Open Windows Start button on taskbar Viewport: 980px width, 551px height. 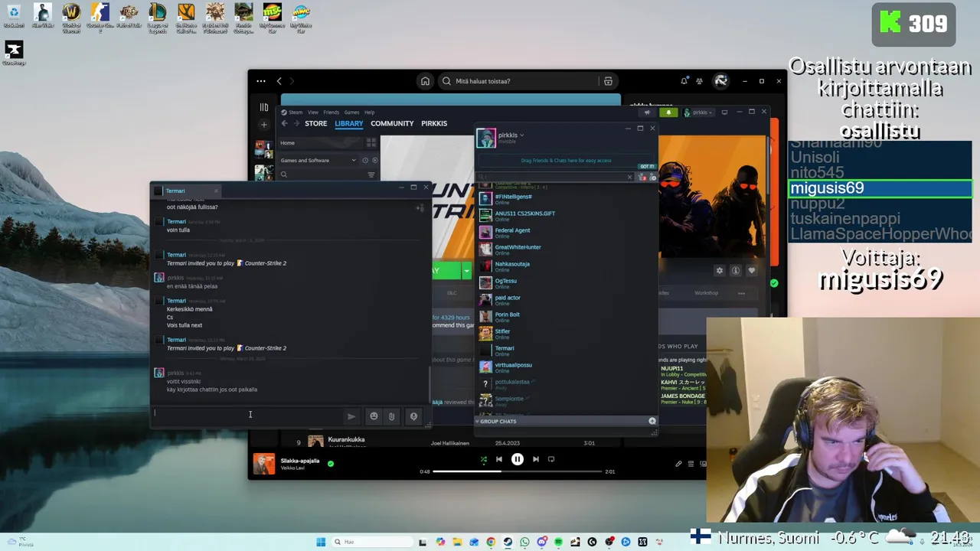click(321, 542)
